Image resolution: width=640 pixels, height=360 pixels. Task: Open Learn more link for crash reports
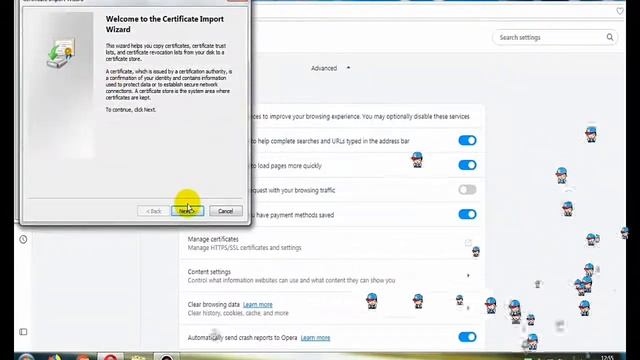pyautogui.click(x=315, y=338)
